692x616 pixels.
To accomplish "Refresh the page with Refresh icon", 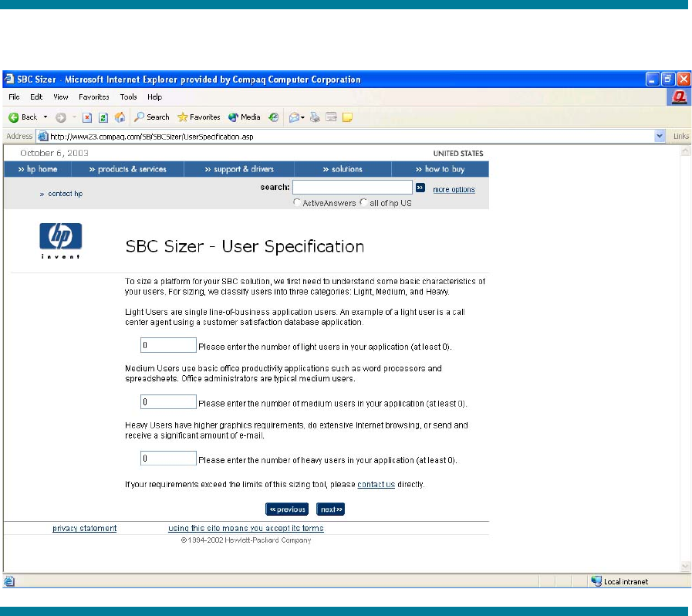I will [103, 117].
